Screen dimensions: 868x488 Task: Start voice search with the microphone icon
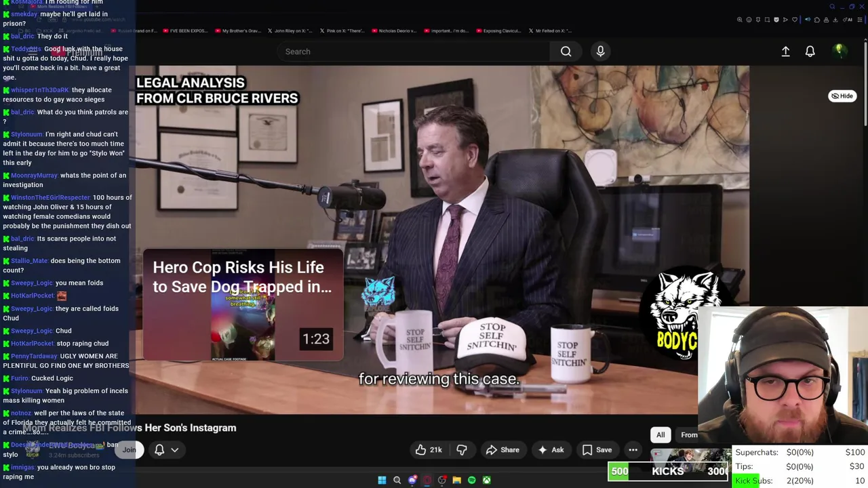click(x=600, y=52)
